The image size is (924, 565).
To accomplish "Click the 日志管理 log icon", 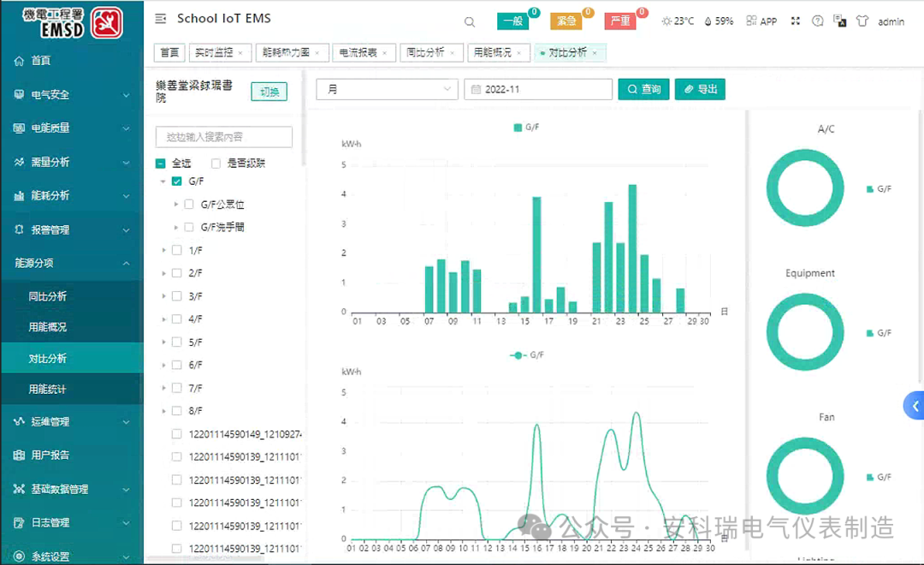I will point(19,522).
